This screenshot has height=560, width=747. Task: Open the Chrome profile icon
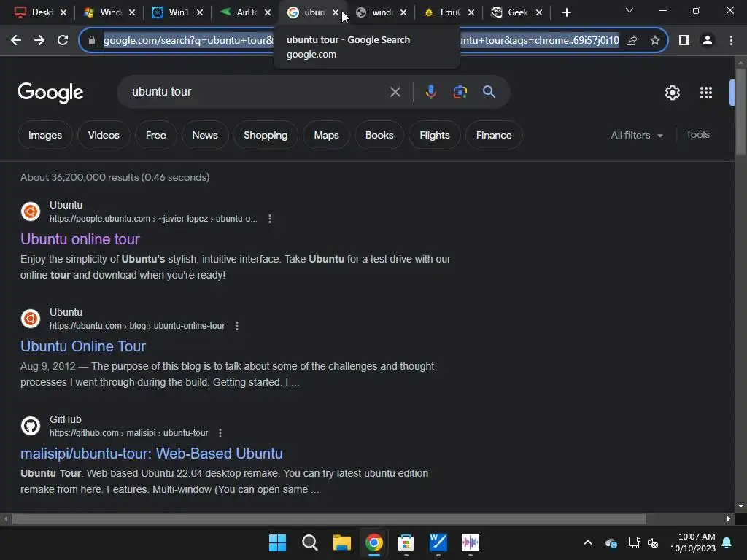(x=708, y=41)
